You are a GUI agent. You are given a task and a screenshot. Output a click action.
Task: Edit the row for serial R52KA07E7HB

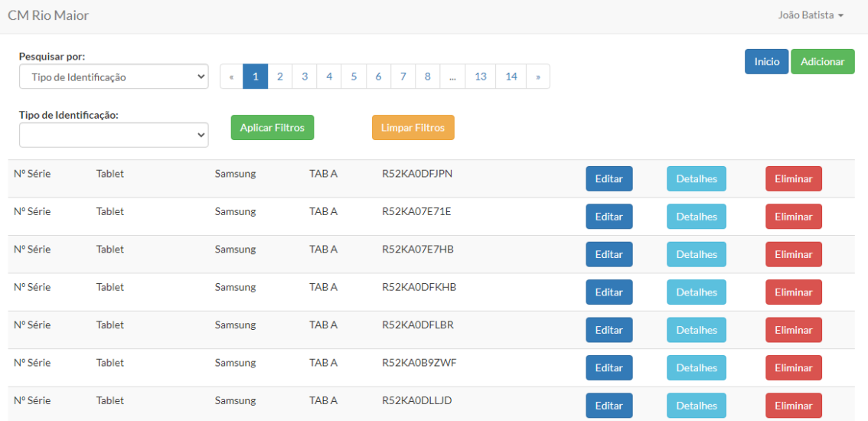click(609, 253)
